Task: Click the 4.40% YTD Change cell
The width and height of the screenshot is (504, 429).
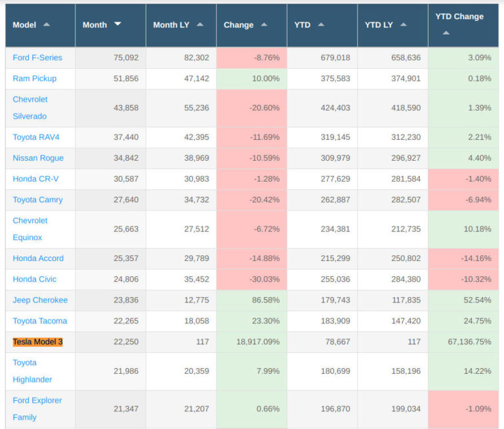Action: tap(463, 158)
